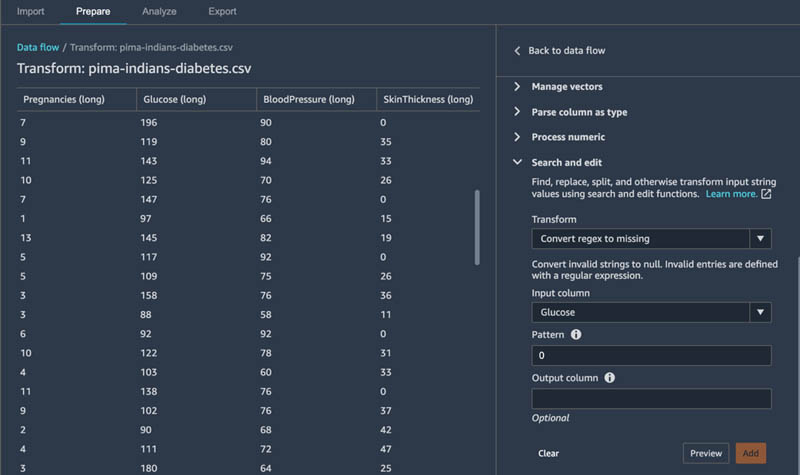Image resolution: width=800 pixels, height=475 pixels.
Task: Click the Output column input field
Action: coord(652,398)
